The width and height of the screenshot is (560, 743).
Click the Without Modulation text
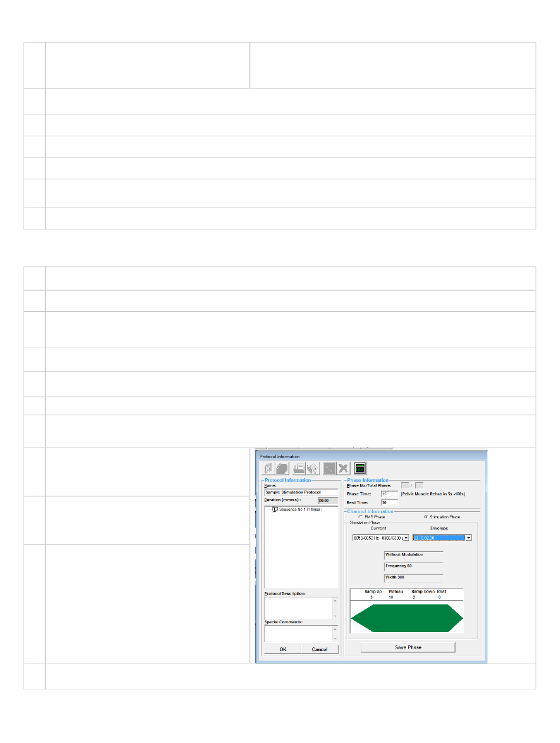pyautogui.click(x=404, y=554)
